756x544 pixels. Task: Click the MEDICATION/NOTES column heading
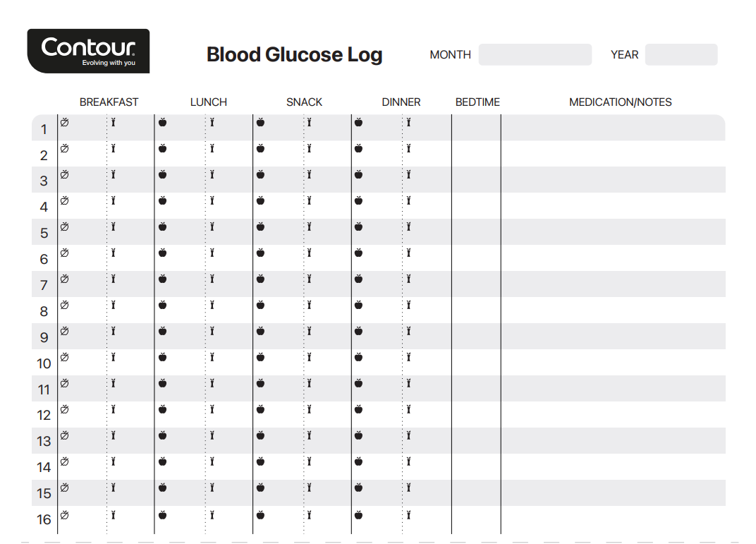[x=620, y=102]
